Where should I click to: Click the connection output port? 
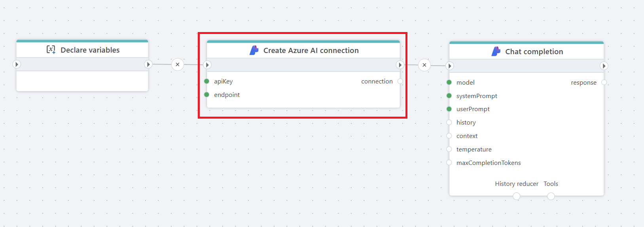pos(400,81)
